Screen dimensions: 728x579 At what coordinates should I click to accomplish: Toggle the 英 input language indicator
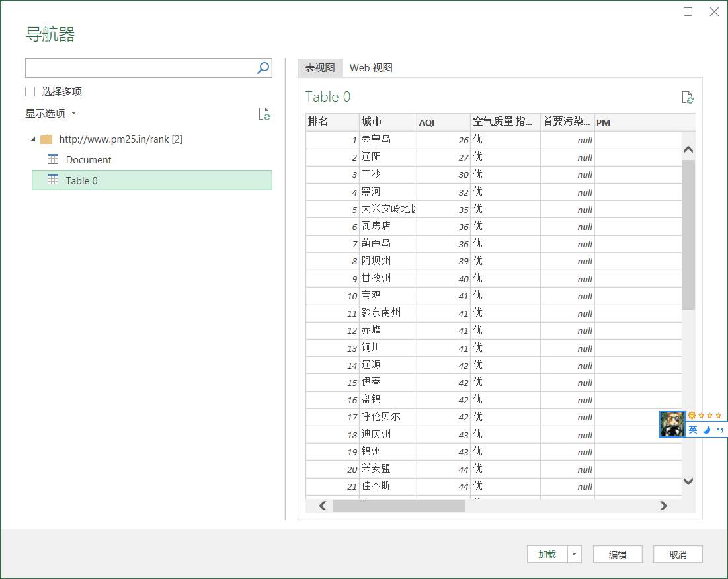click(x=693, y=430)
